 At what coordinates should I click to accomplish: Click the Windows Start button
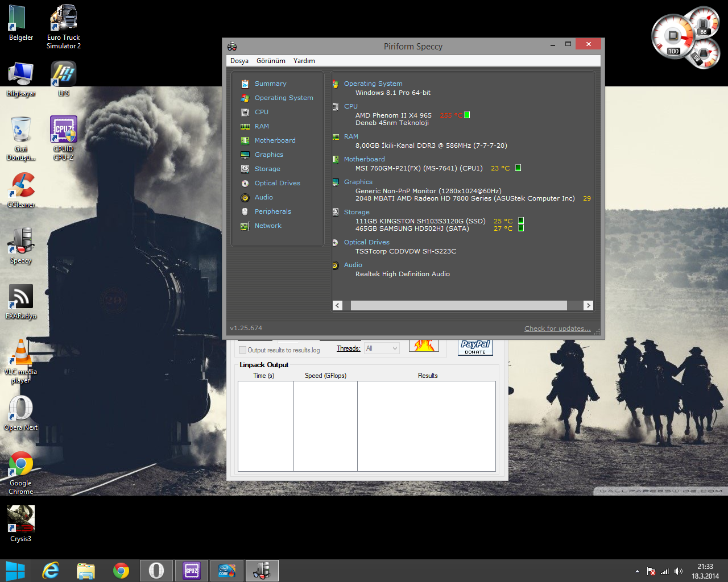click(15, 571)
